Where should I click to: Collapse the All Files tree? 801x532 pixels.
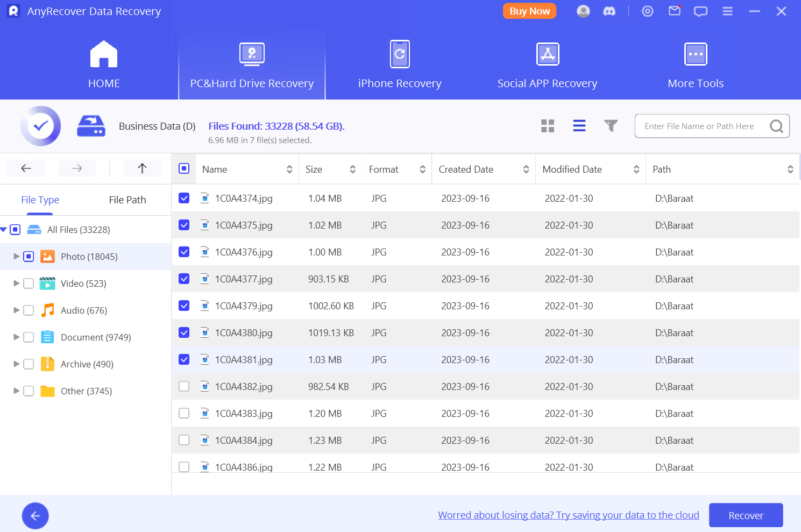pos(4,229)
